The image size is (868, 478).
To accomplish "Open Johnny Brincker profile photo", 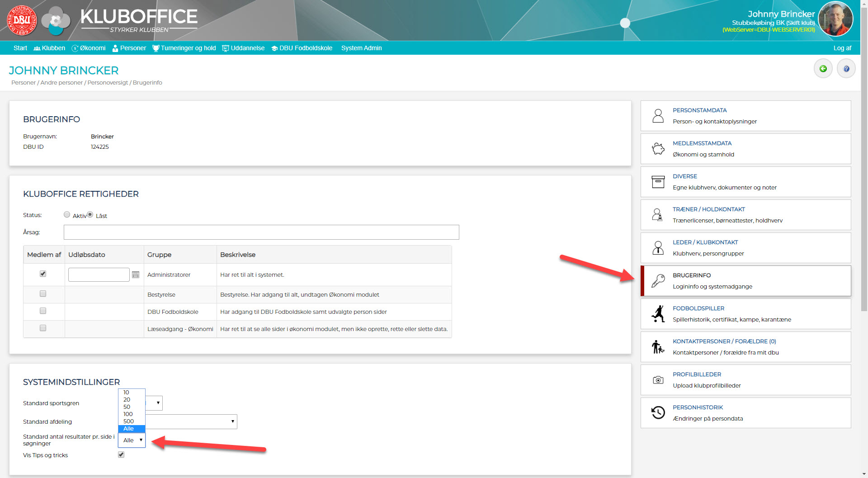I will click(x=835, y=19).
